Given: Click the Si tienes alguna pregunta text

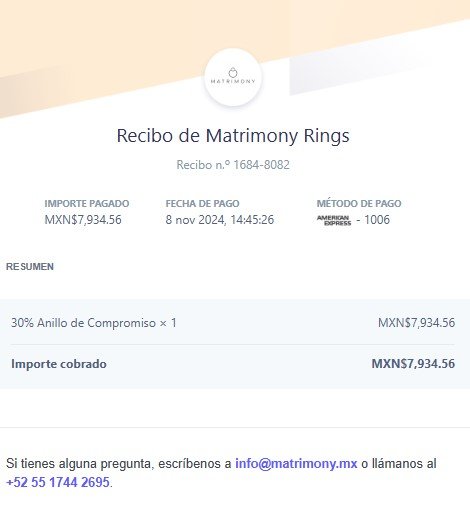Looking at the screenshot, I should click(78, 464).
